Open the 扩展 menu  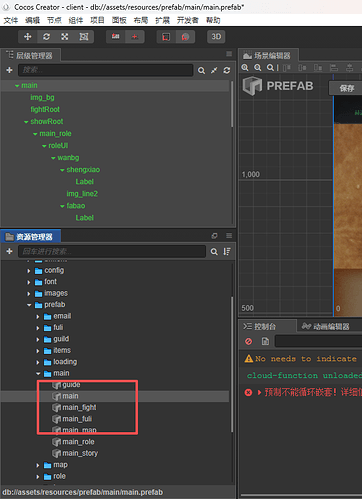coord(162,21)
